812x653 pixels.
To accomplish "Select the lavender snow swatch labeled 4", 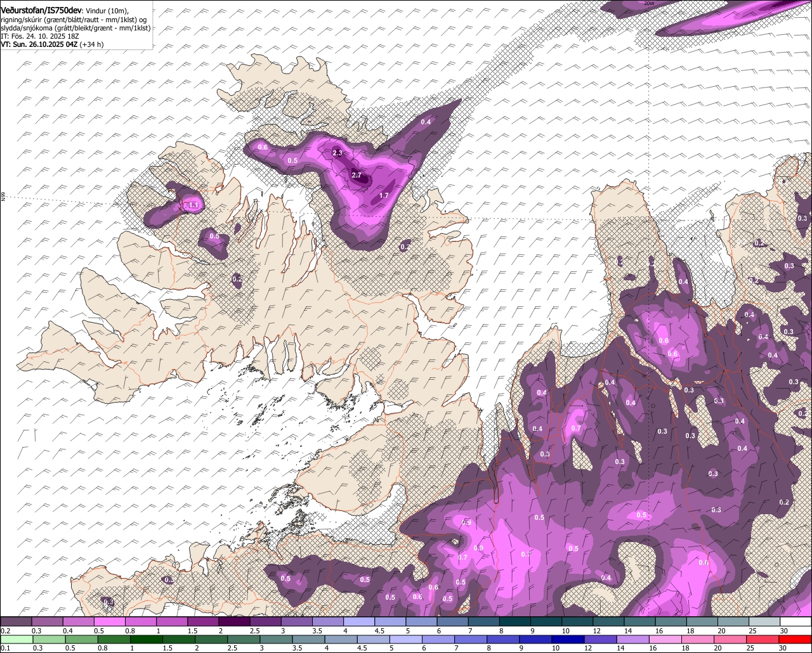I will coord(359,622).
